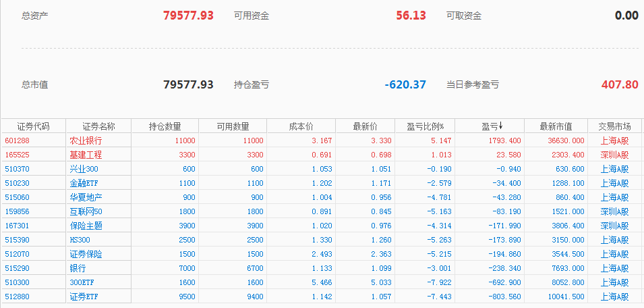The width and height of the screenshot is (644, 308).
Task: Sort by 成本价 column header
Action: 301,126
